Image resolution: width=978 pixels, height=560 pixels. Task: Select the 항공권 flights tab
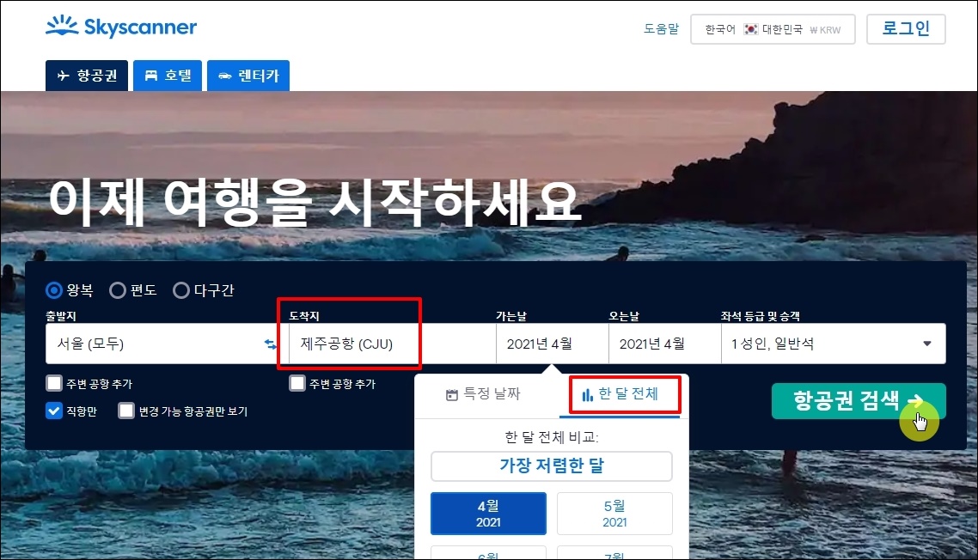[87, 76]
